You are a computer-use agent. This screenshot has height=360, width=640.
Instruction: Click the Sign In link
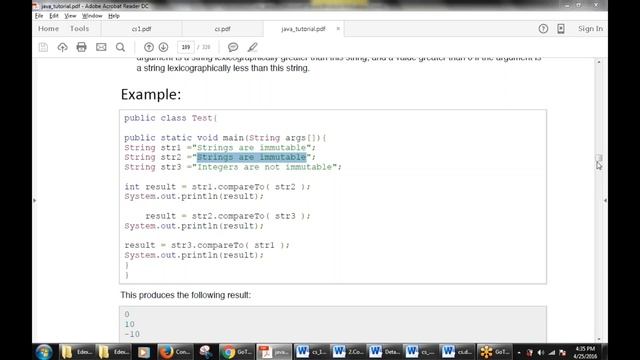(x=590, y=29)
